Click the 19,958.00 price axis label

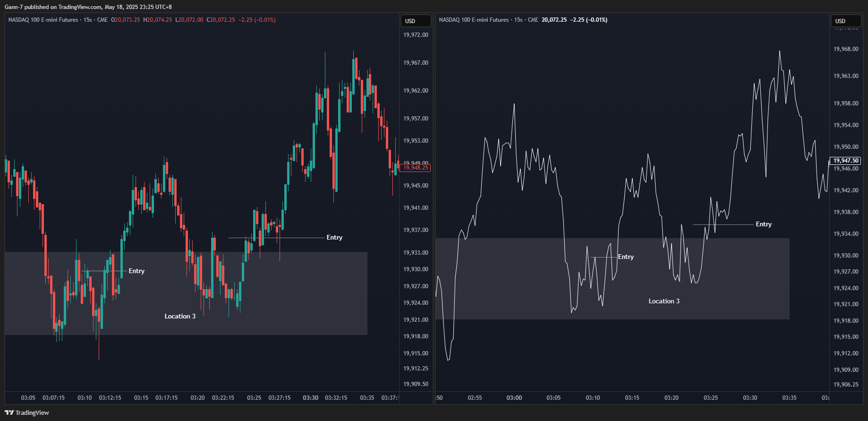pyautogui.click(x=846, y=103)
